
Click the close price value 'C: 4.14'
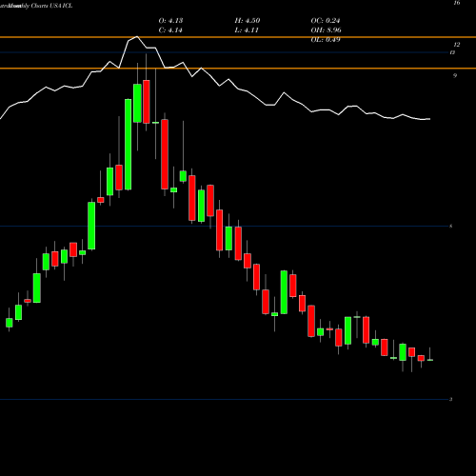point(170,30)
